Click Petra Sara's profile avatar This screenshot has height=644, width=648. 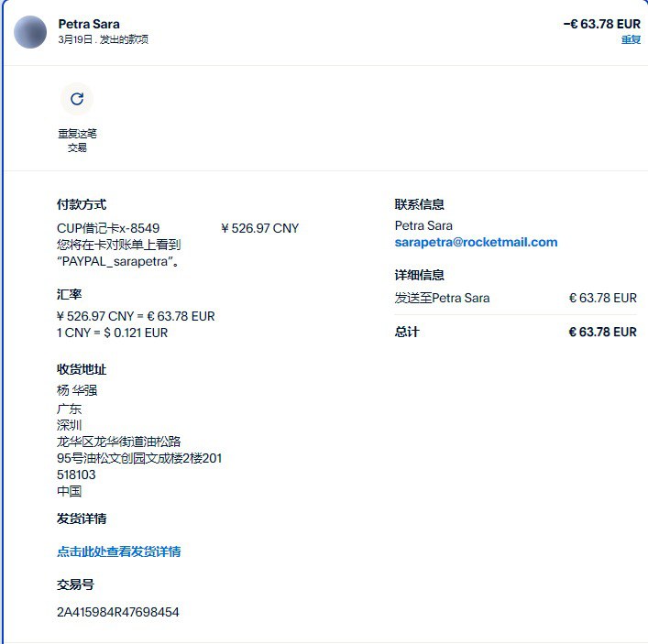(x=30, y=32)
